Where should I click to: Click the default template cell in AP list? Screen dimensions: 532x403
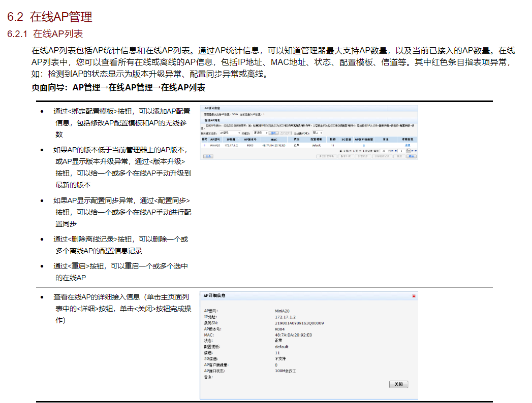316,145
